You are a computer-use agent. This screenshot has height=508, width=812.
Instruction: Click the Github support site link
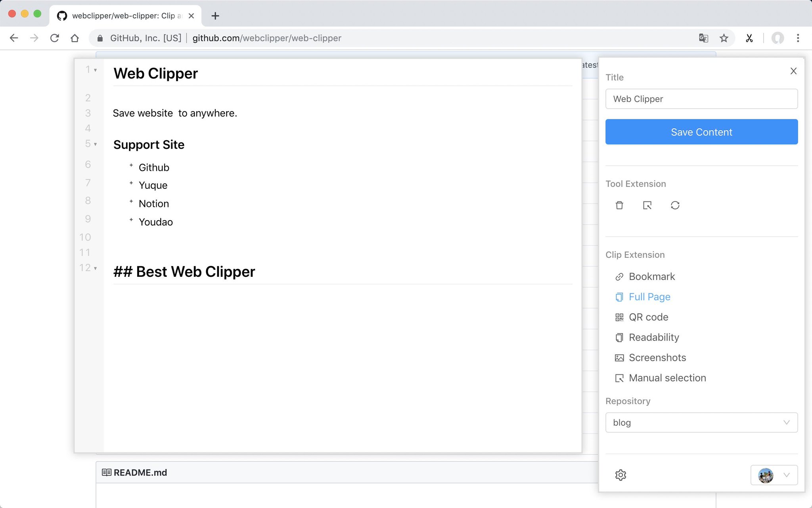click(154, 167)
